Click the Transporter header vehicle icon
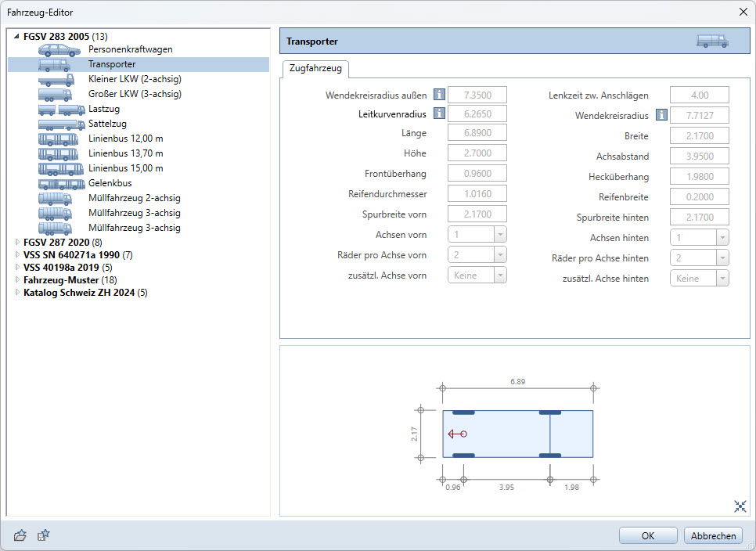This screenshot has height=551, width=756. click(712, 41)
